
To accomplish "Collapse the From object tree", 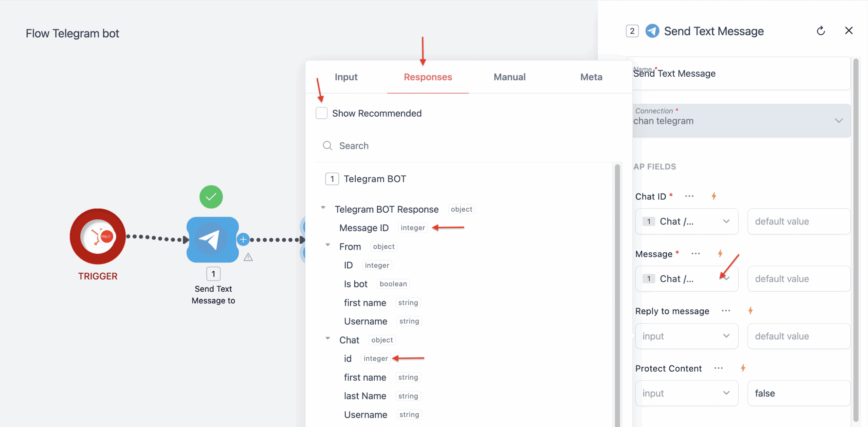I will point(328,245).
